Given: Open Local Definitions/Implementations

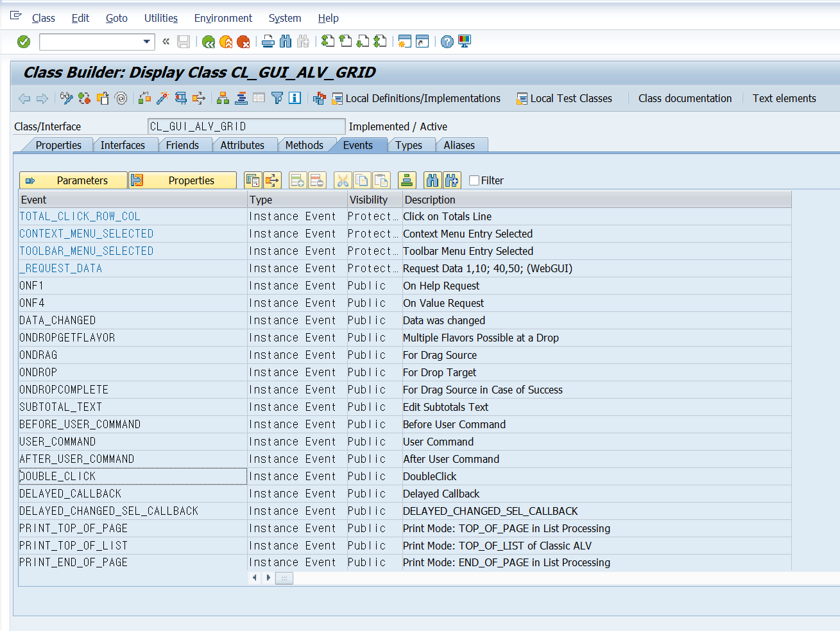Looking at the screenshot, I should click(x=416, y=98).
